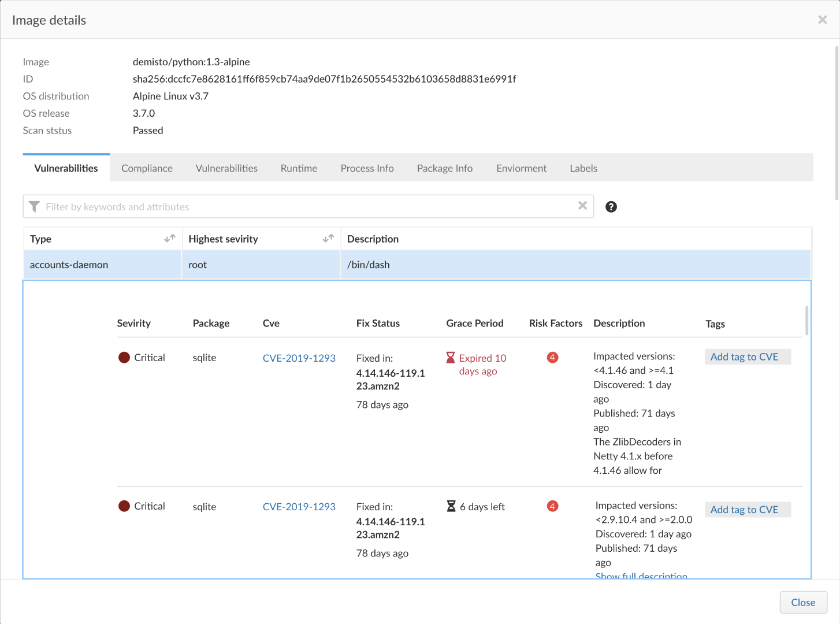Click Add tag to CVE in second row
The height and width of the screenshot is (624, 840).
pyautogui.click(x=748, y=510)
